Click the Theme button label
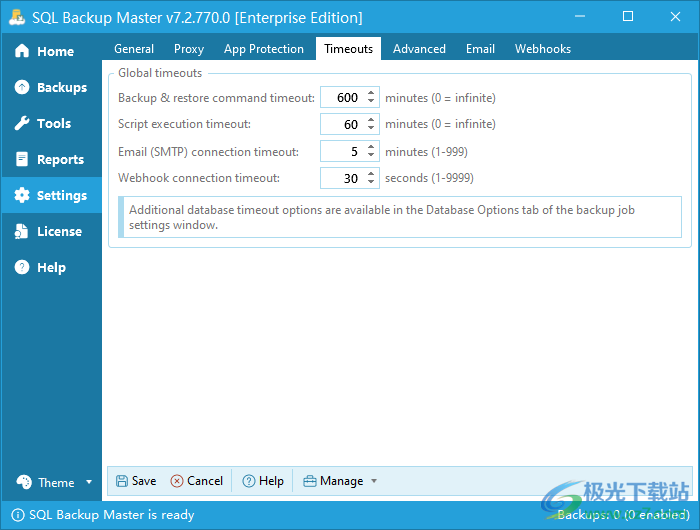 tap(56, 483)
